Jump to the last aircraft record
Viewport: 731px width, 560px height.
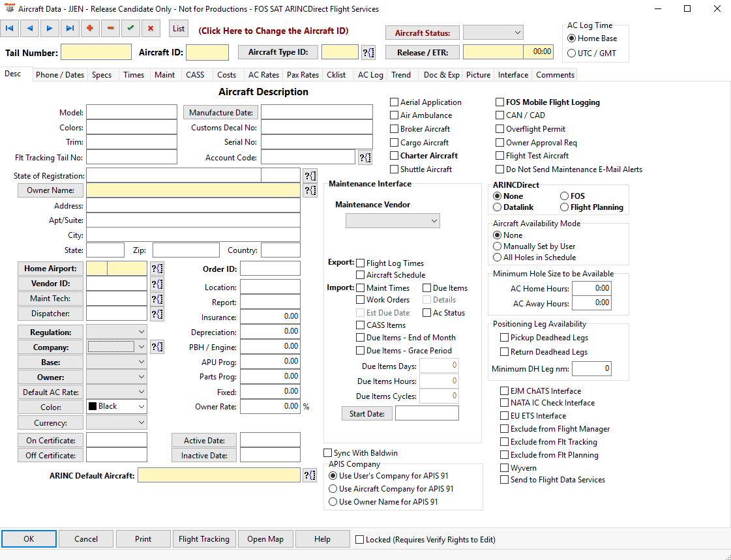69,29
